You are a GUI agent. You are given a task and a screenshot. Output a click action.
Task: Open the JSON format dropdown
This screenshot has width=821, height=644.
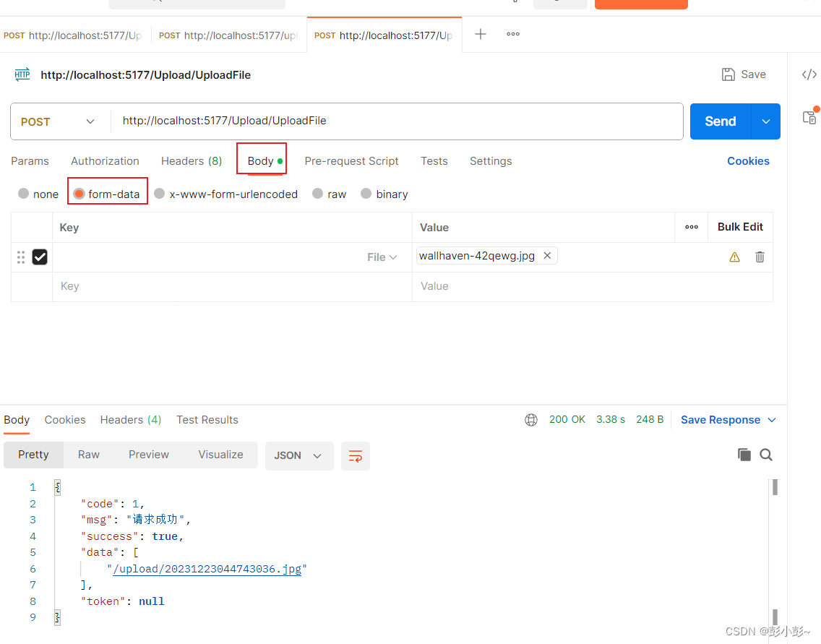pos(299,455)
